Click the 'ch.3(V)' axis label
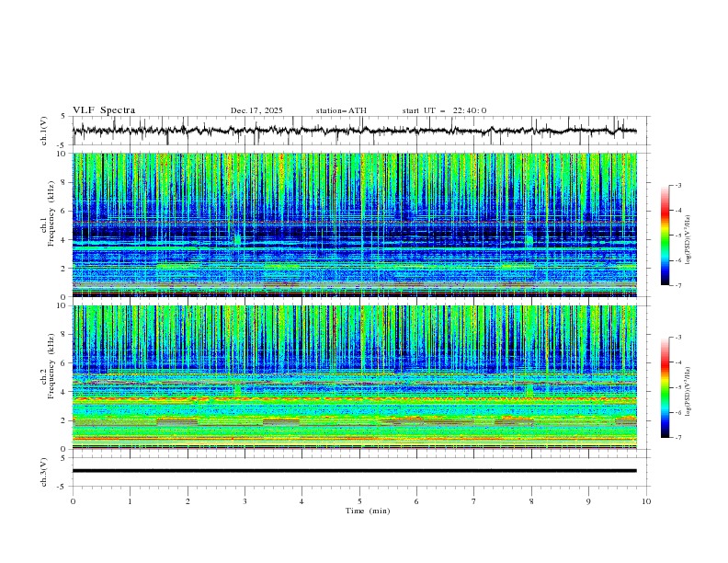Viewport: 728px width, 563px height. (44, 472)
